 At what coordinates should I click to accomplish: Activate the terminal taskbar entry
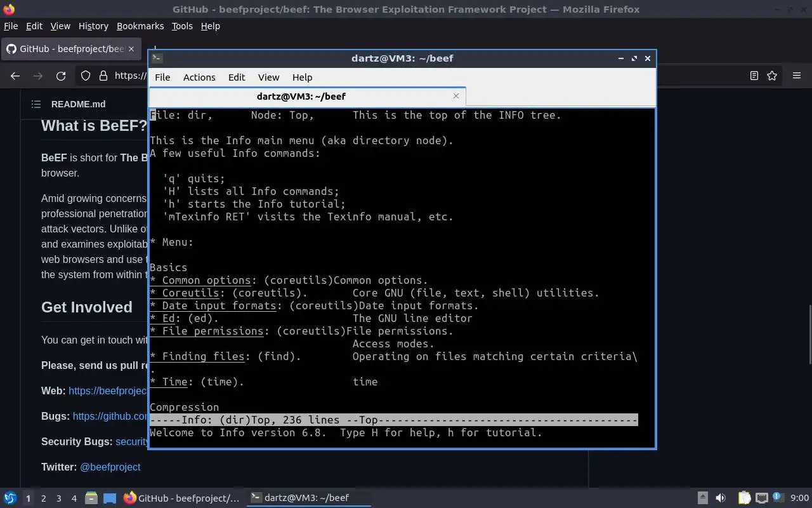click(x=308, y=498)
